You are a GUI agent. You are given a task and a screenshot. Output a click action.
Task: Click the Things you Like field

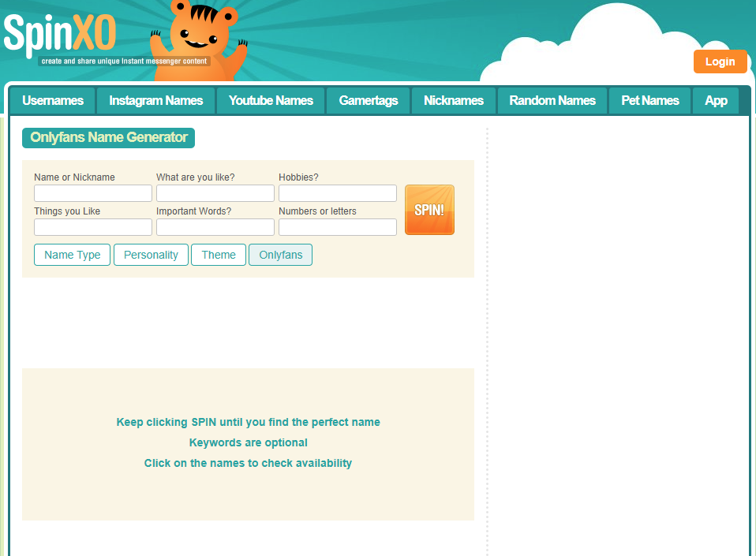[x=93, y=227]
